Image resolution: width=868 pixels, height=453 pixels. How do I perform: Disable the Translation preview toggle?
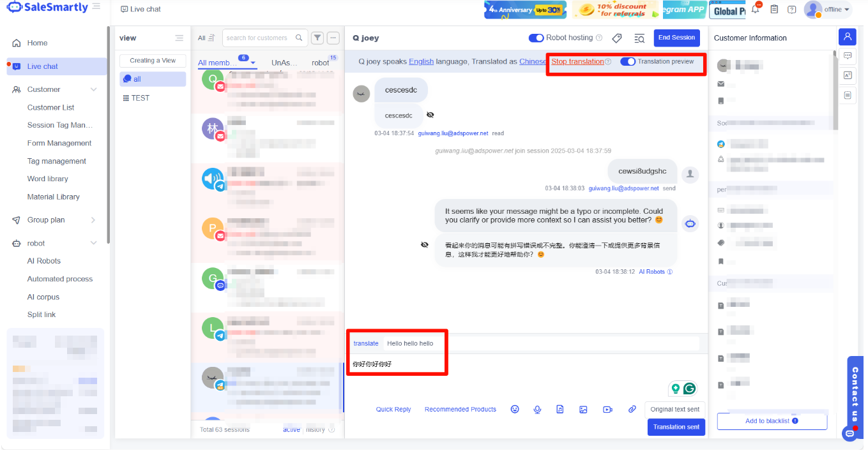[627, 61]
